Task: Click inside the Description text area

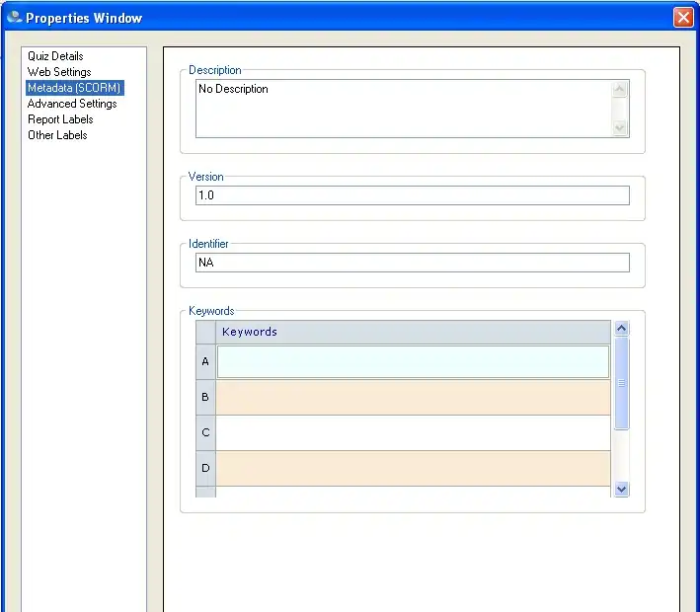Action: coord(403,109)
